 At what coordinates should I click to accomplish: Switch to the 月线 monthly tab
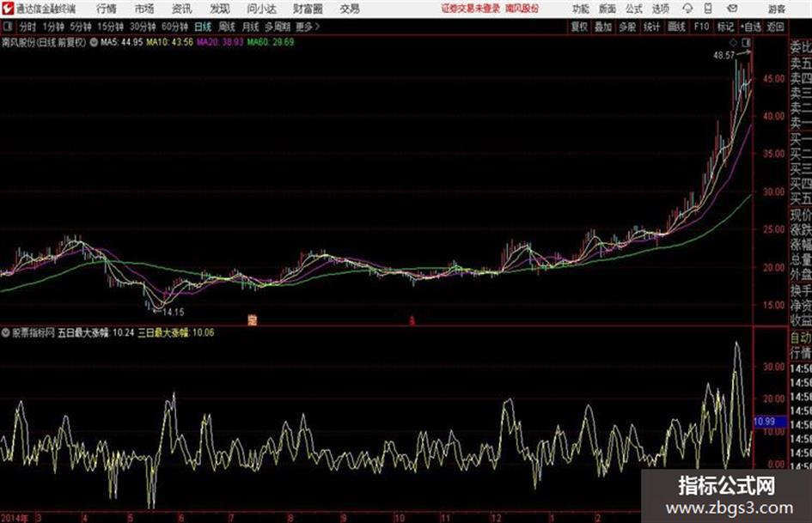[x=250, y=27]
